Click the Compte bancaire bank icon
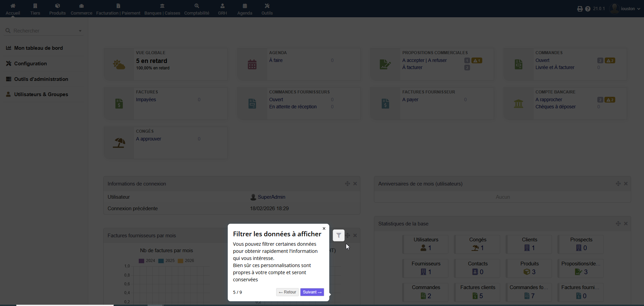The height and width of the screenshot is (306, 644). pyautogui.click(x=518, y=104)
